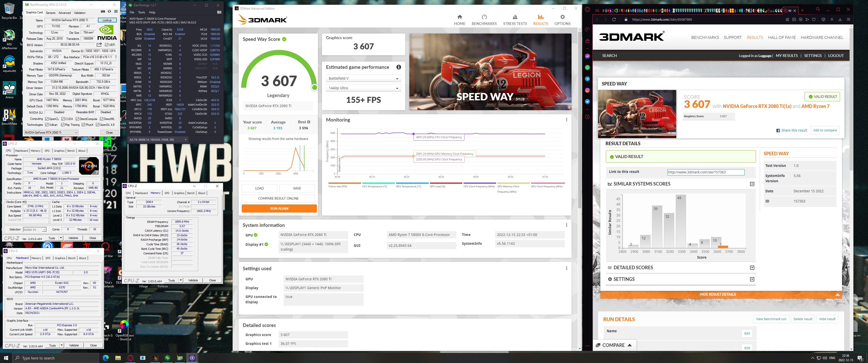Open Tools dropdown arrow in CPU-Z Memory window

pyautogui.click(x=181, y=280)
